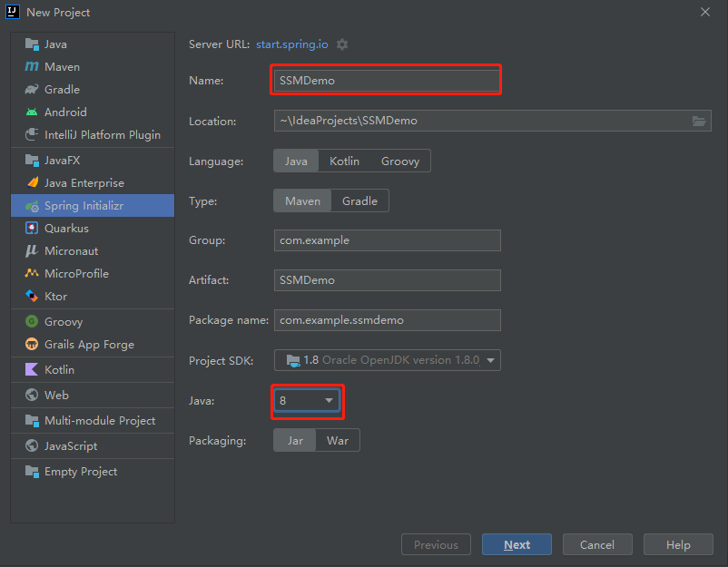This screenshot has height=567, width=728.
Task: Close the New Project dialog
Action: tap(705, 12)
